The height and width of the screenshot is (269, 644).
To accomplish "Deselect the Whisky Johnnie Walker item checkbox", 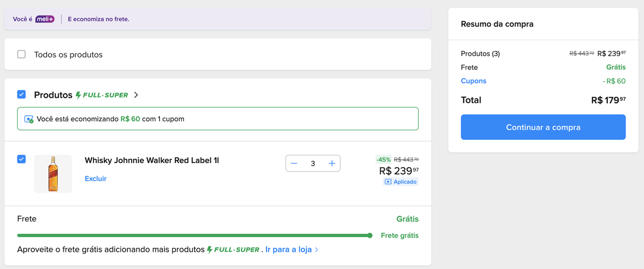I will pos(22,159).
